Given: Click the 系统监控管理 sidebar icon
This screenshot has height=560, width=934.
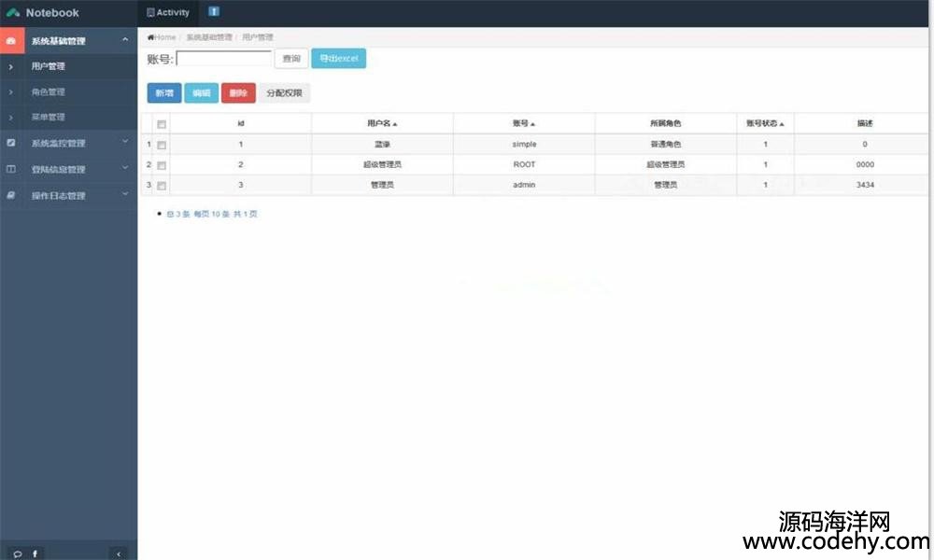Looking at the screenshot, I should point(11,144).
